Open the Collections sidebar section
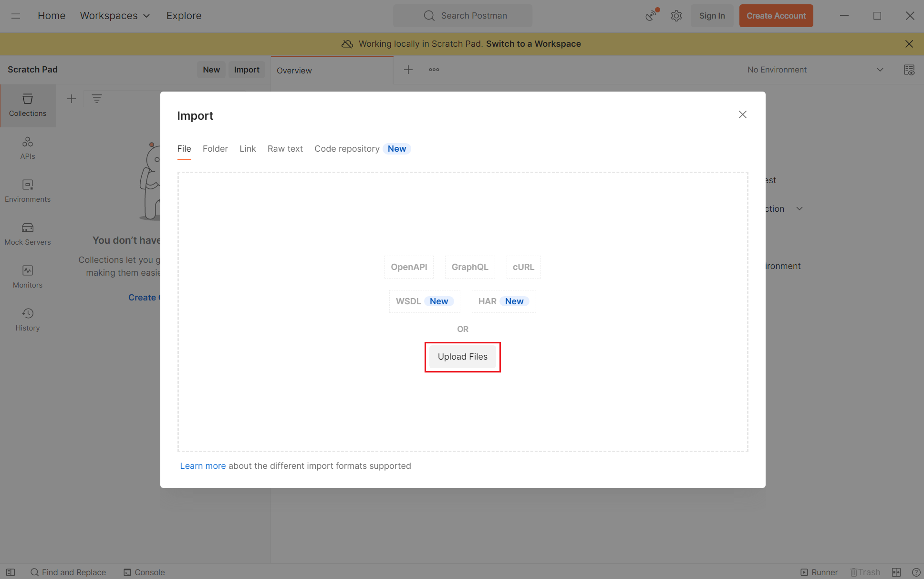The image size is (924, 579). pyautogui.click(x=28, y=105)
